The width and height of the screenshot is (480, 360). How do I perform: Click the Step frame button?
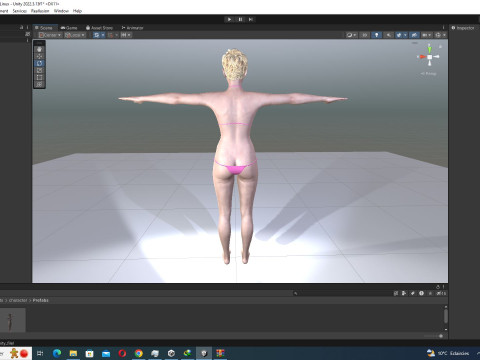tap(251, 19)
